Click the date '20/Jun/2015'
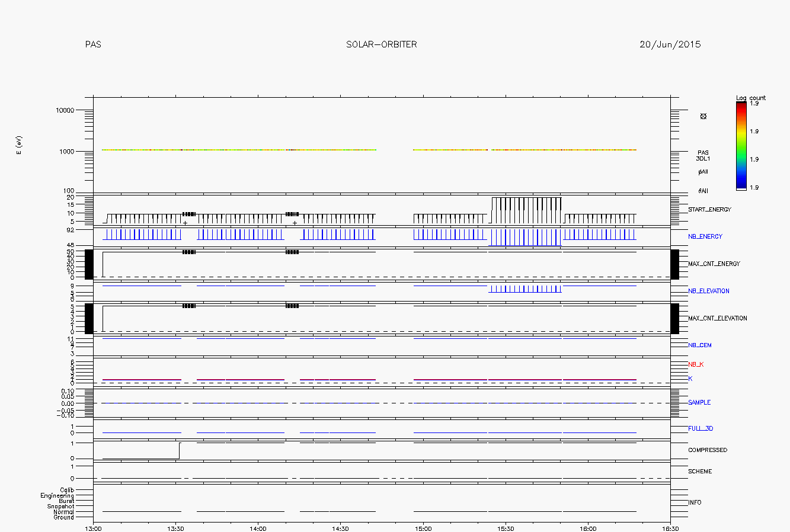Screen dimensions: 790x532 670,44
